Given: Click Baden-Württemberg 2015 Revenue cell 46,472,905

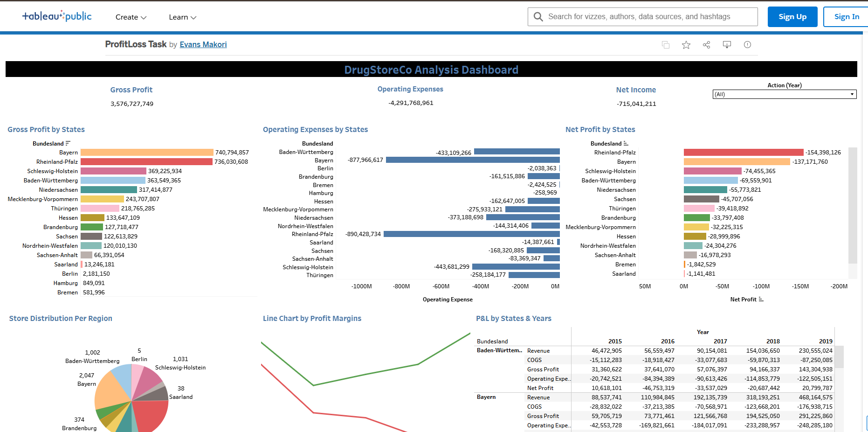Looking at the screenshot, I should [606, 351].
